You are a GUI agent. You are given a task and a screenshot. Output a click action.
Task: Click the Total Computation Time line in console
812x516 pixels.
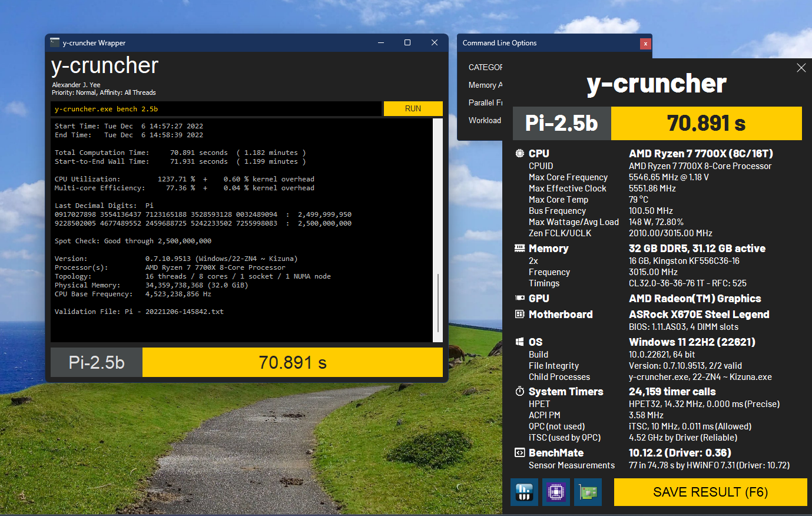[x=180, y=153]
